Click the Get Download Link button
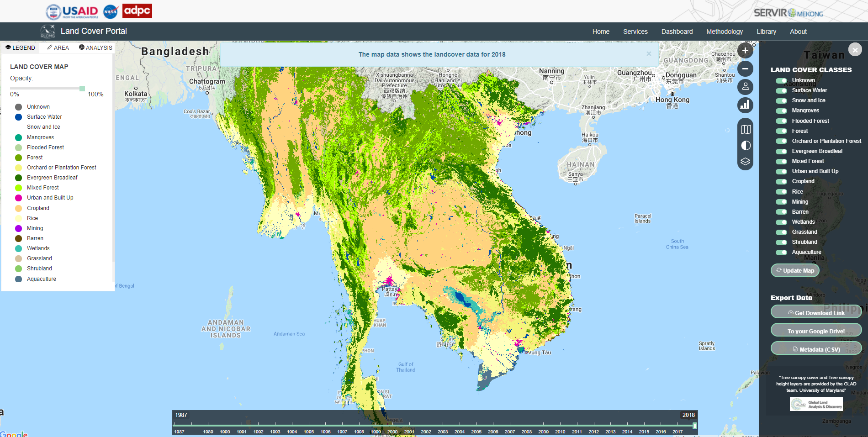868x437 pixels. pyautogui.click(x=816, y=313)
